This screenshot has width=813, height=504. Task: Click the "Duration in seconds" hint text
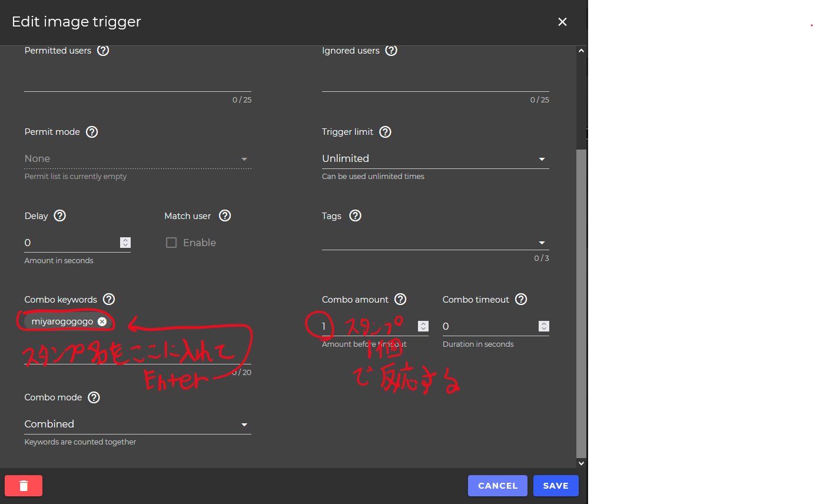click(x=478, y=344)
